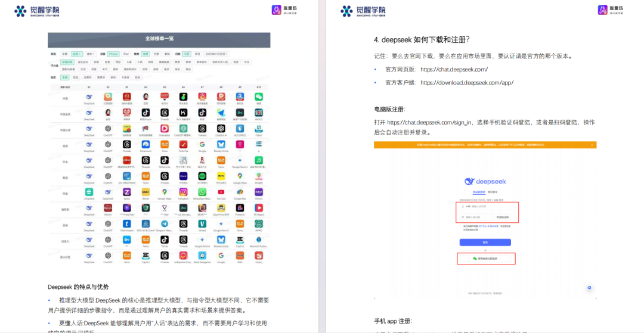Click the ACCUPASS icon in the 中国台湾 row
This screenshot has width=644, height=333.
(x=240, y=128)
